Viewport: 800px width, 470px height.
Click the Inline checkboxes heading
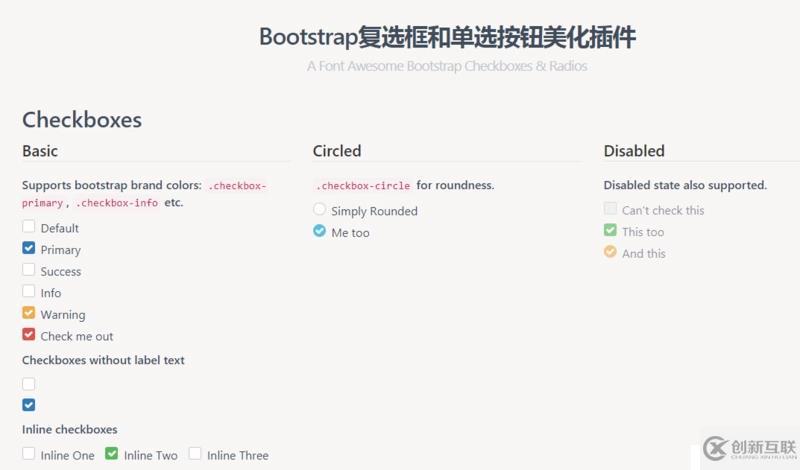click(69, 430)
